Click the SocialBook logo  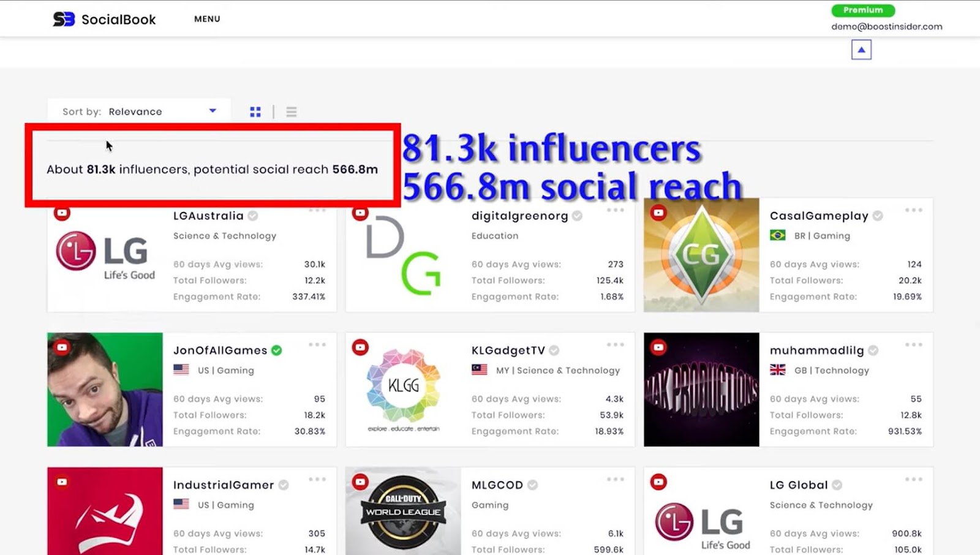[104, 20]
